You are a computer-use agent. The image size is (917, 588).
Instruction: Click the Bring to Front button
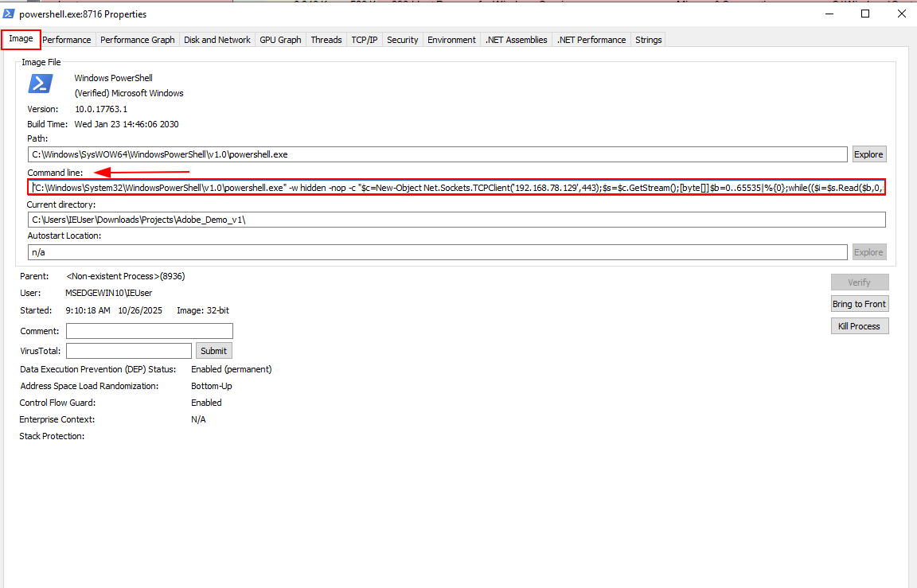click(x=859, y=304)
